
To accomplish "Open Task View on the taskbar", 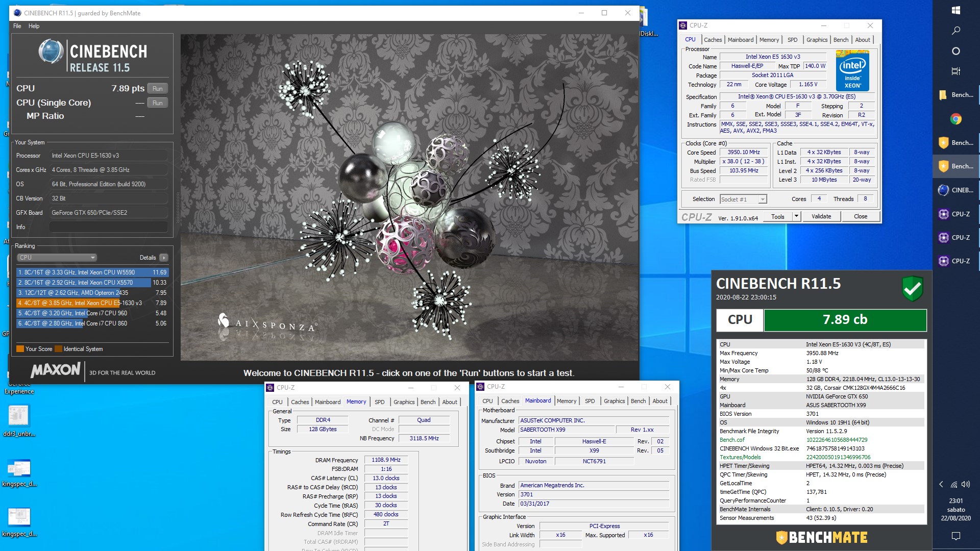I will [956, 71].
